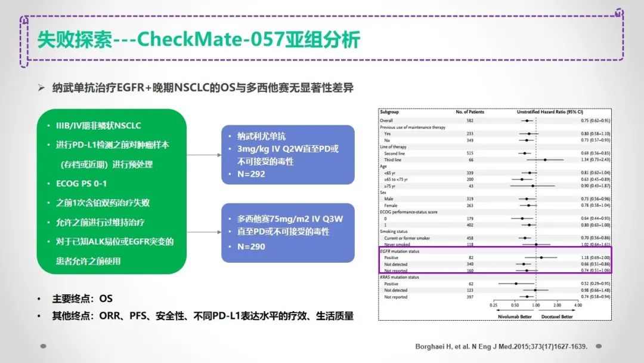Click the "Smoking status" subgroup heading
Viewport: 644px width, 363px height.
coord(394,232)
